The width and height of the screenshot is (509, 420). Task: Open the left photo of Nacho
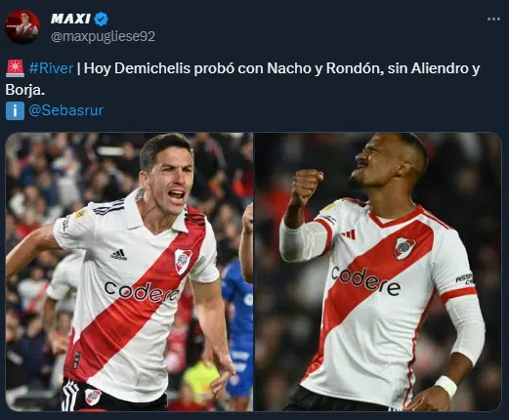129,272
